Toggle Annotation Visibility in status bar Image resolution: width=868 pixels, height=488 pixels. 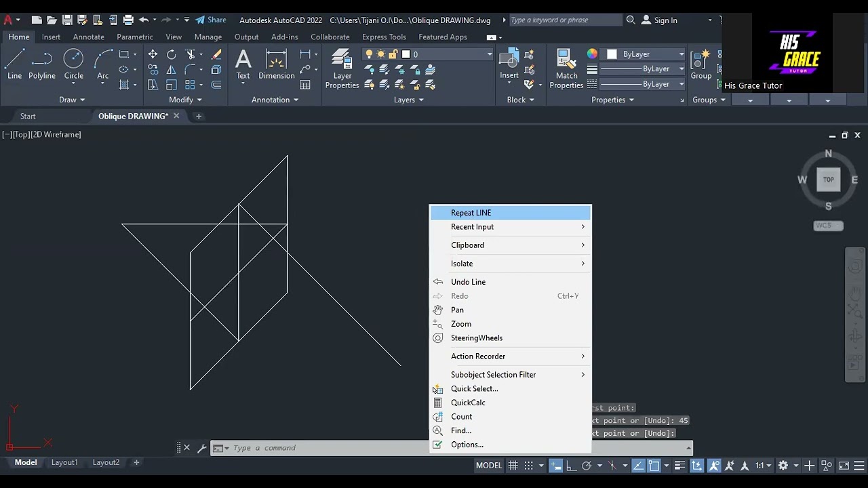coord(714,466)
